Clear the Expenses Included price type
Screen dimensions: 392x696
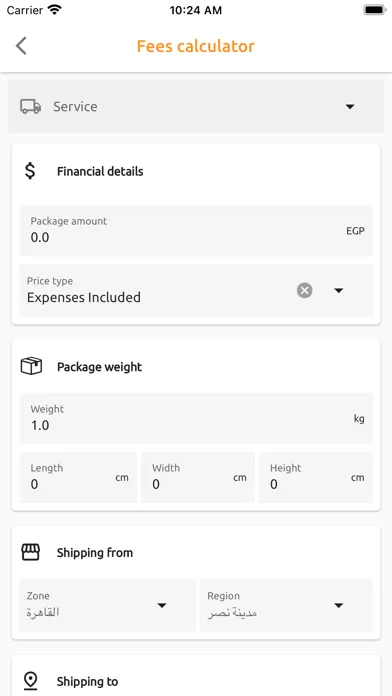click(x=305, y=291)
